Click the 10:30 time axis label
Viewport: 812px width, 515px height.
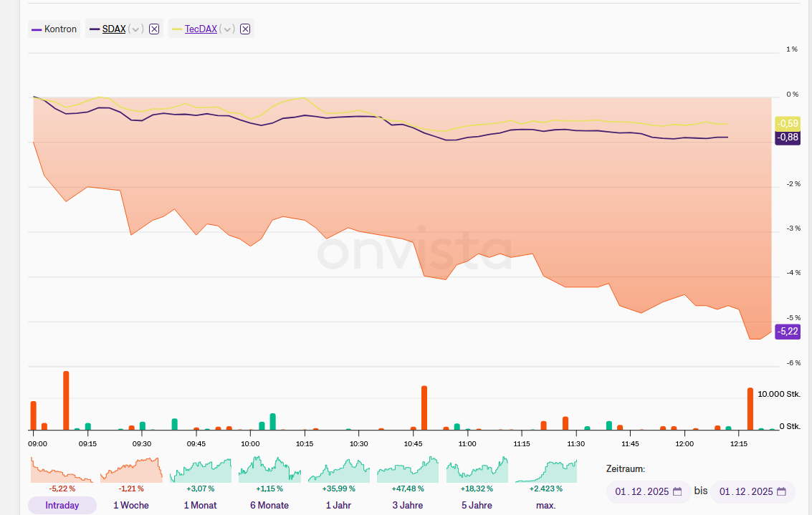359,444
